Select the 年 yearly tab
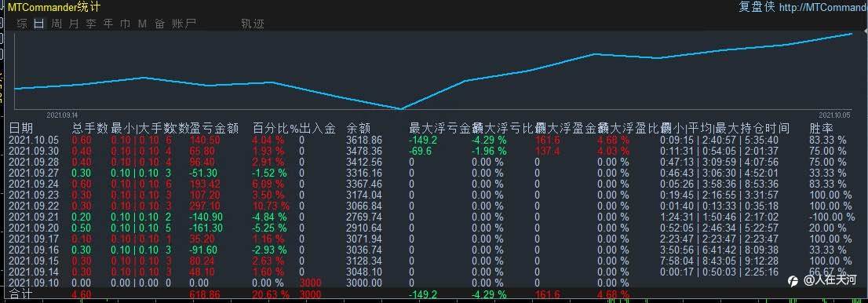This screenshot has width=868, height=303. [108, 24]
